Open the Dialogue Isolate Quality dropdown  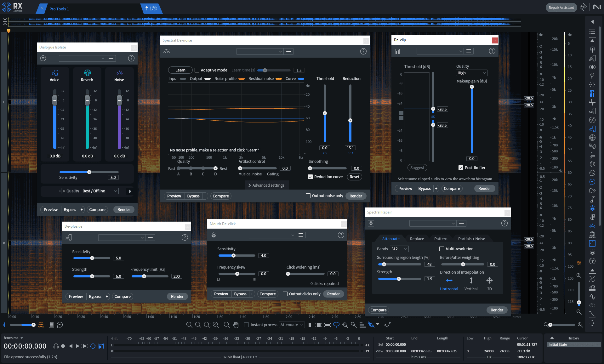(100, 191)
